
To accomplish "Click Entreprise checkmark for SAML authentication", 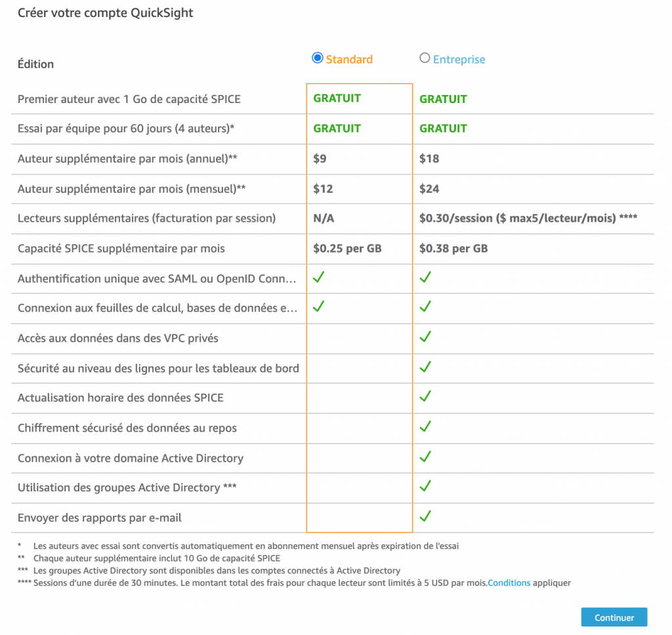I will [x=425, y=277].
